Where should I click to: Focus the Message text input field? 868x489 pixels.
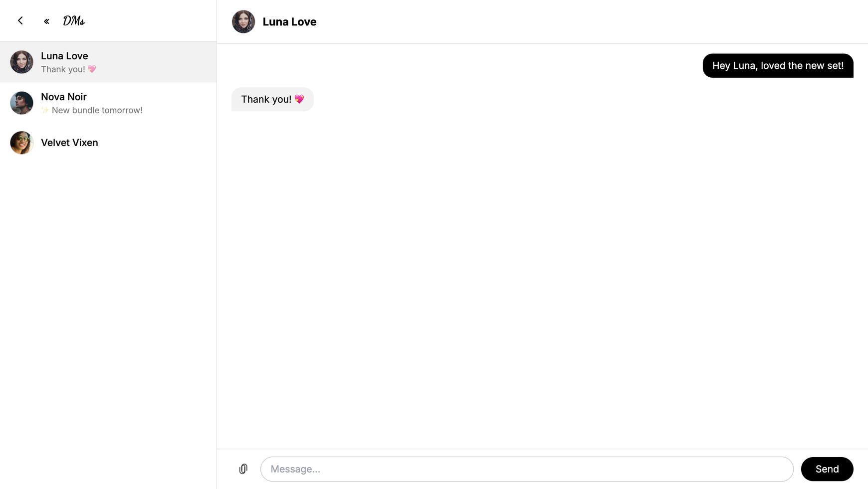(x=526, y=469)
